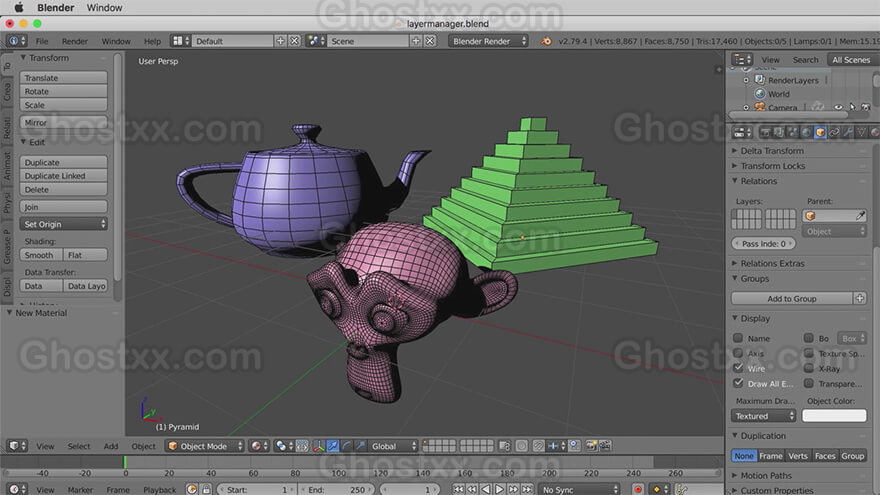Delete the Default screen layout
The width and height of the screenshot is (880, 495).
click(x=294, y=41)
